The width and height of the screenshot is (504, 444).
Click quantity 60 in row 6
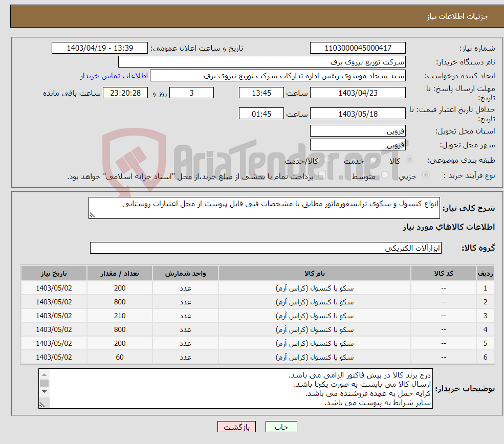[120, 357]
